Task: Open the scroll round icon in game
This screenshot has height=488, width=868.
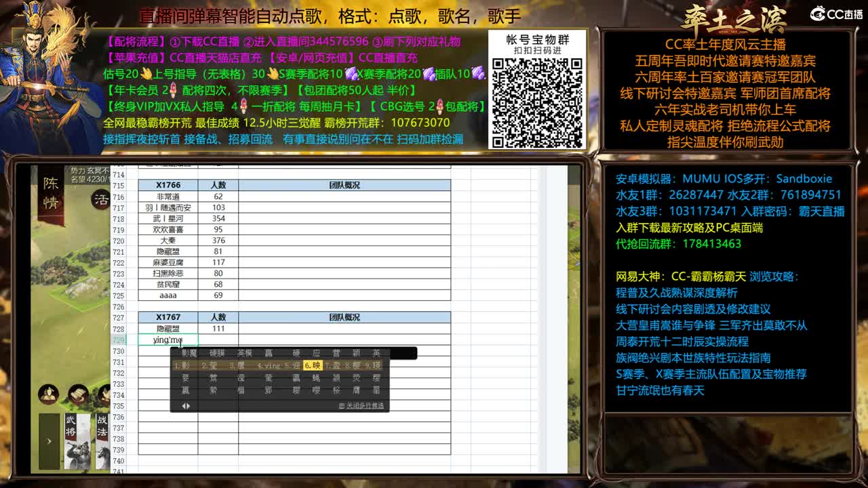Action: [78, 394]
